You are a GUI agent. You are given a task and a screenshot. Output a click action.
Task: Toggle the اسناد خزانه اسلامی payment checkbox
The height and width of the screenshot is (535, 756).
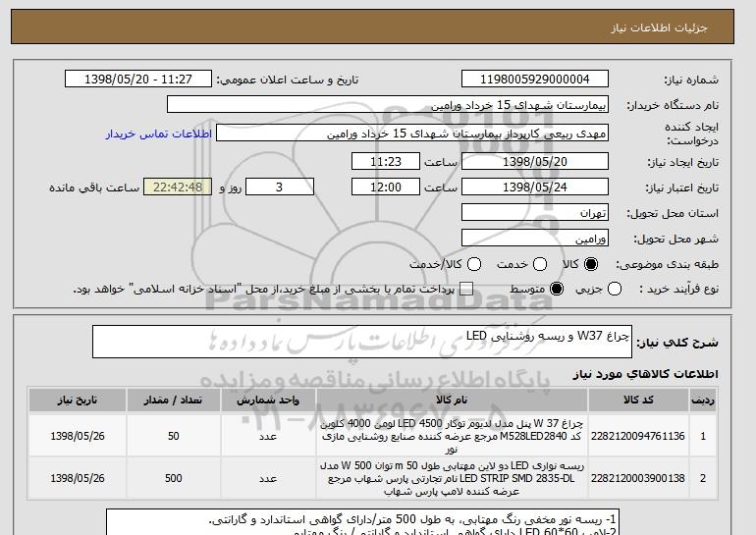[x=466, y=289]
